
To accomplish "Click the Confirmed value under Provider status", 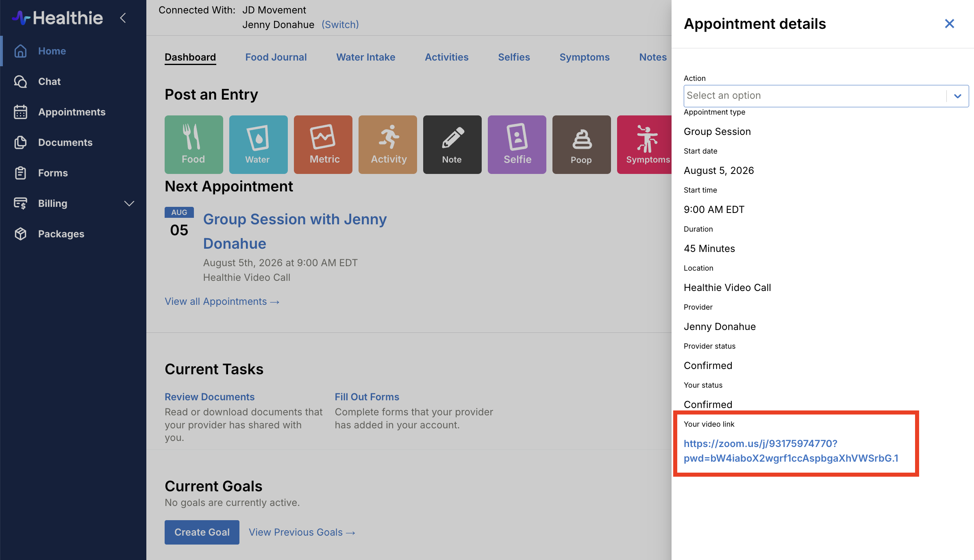I will click(x=708, y=366).
